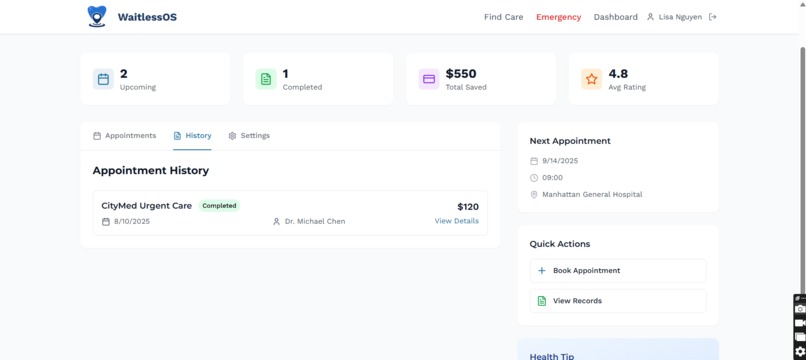
Task: Click the View Records button
Action: 618,301
